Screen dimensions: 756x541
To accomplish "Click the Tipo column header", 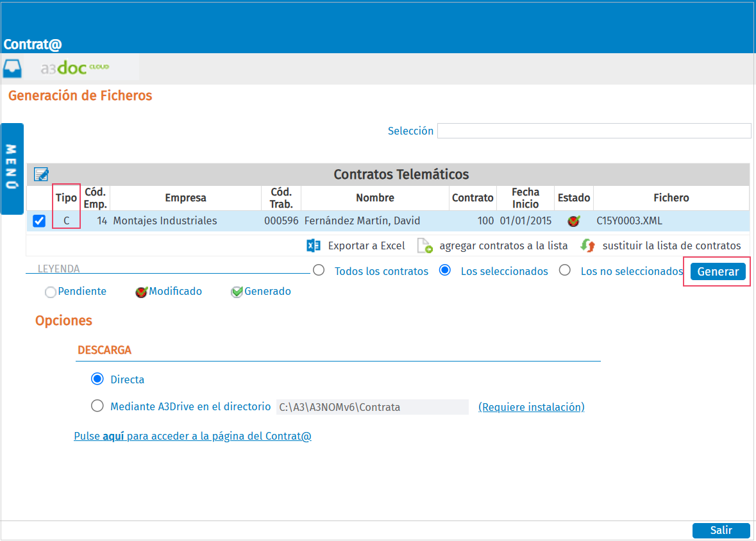I will tap(66, 197).
